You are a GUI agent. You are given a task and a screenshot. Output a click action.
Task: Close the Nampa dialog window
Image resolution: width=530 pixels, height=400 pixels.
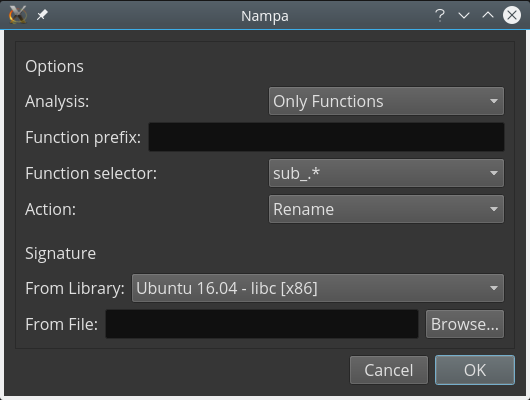coord(512,15)
